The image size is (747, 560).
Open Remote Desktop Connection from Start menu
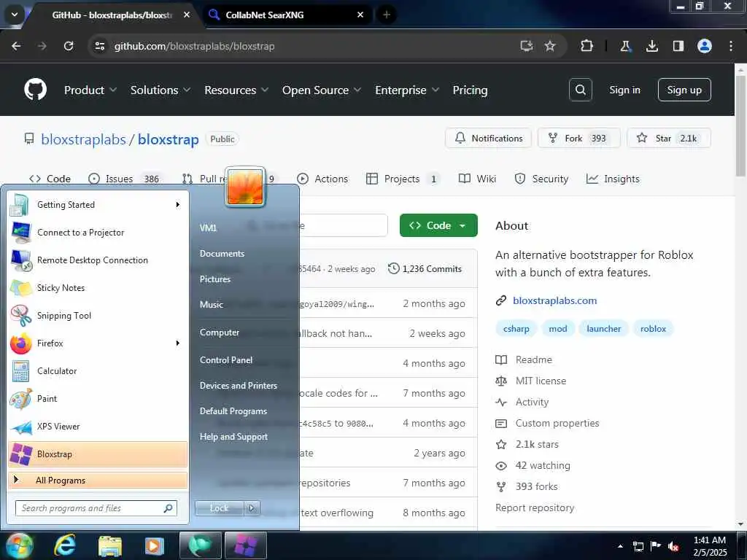[98, 260]
